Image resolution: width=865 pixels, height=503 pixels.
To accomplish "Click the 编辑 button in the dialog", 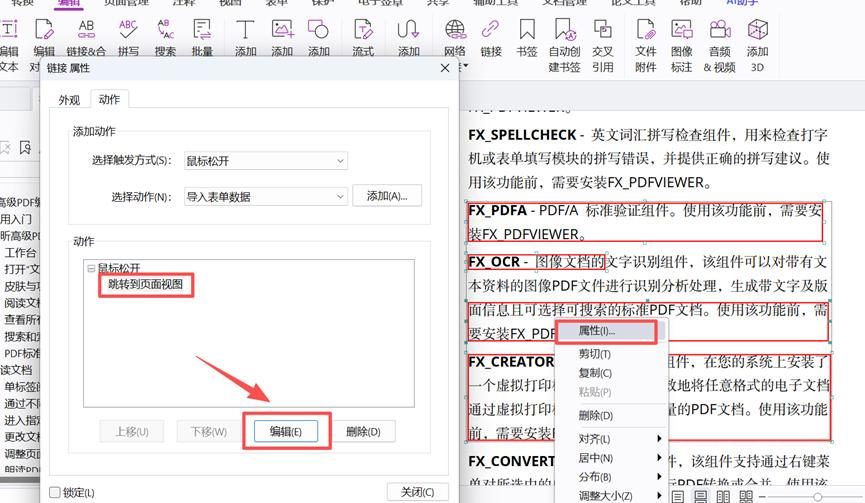I will [x=286, y=431].
